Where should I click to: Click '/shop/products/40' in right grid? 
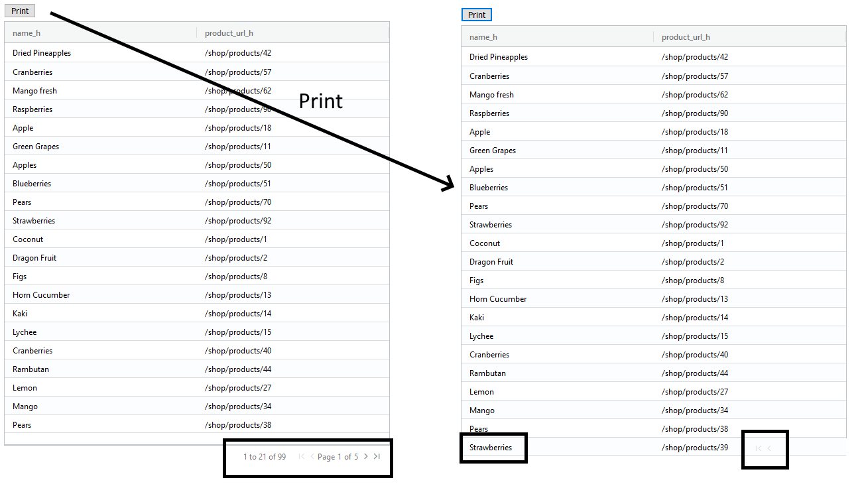point(695,355)
